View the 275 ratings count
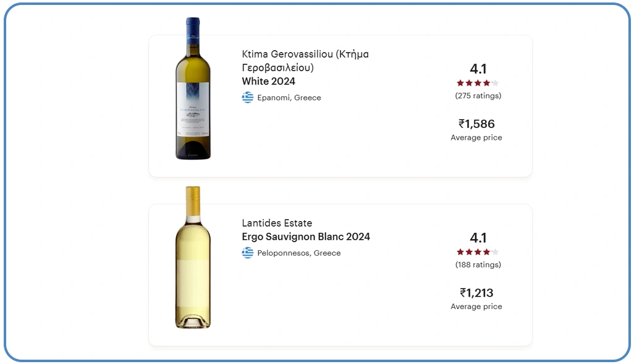This screenshot has height=364, width=634. coord(478,96)
